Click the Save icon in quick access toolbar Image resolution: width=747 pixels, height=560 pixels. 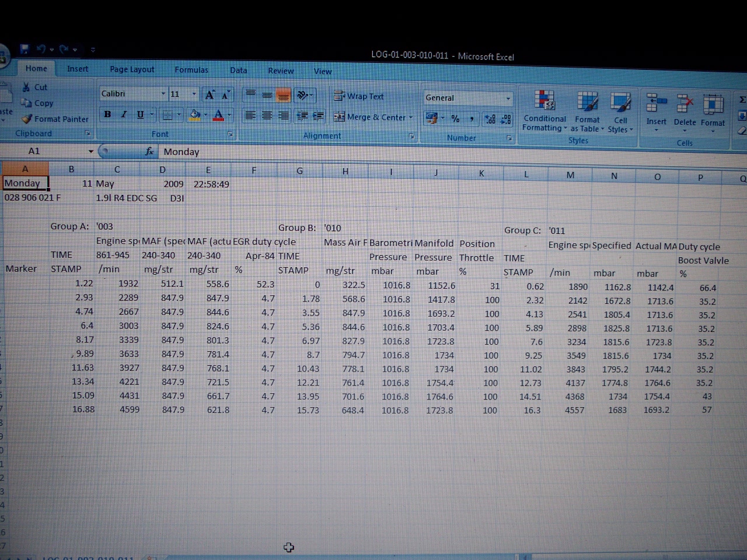tap(25, 49)
